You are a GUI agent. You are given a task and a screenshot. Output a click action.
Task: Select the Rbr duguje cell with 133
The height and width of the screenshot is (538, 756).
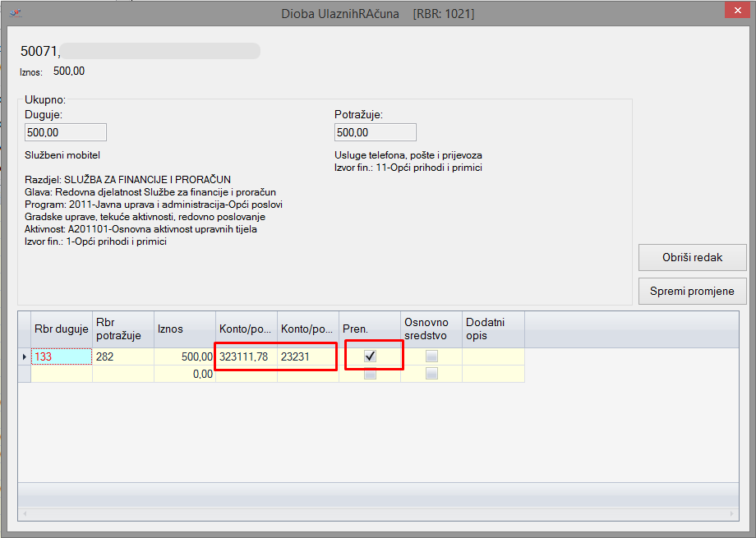coord(61,356)
